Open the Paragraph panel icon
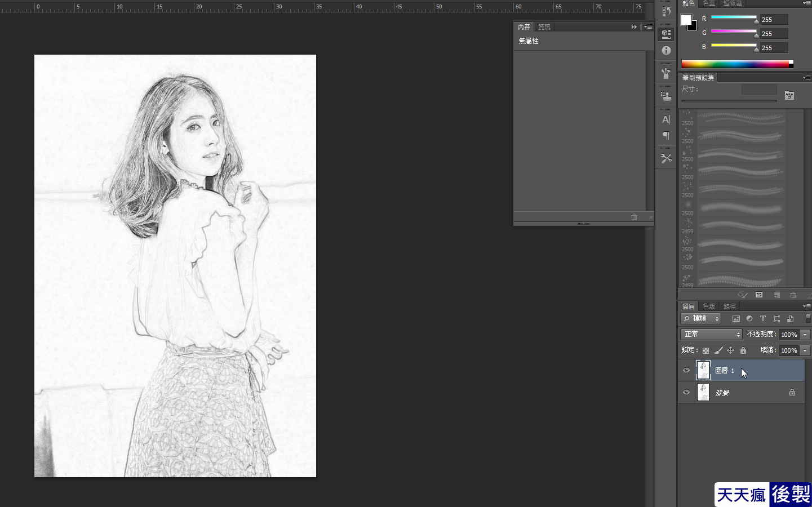812x507 pixels. [x=666, y=136]
